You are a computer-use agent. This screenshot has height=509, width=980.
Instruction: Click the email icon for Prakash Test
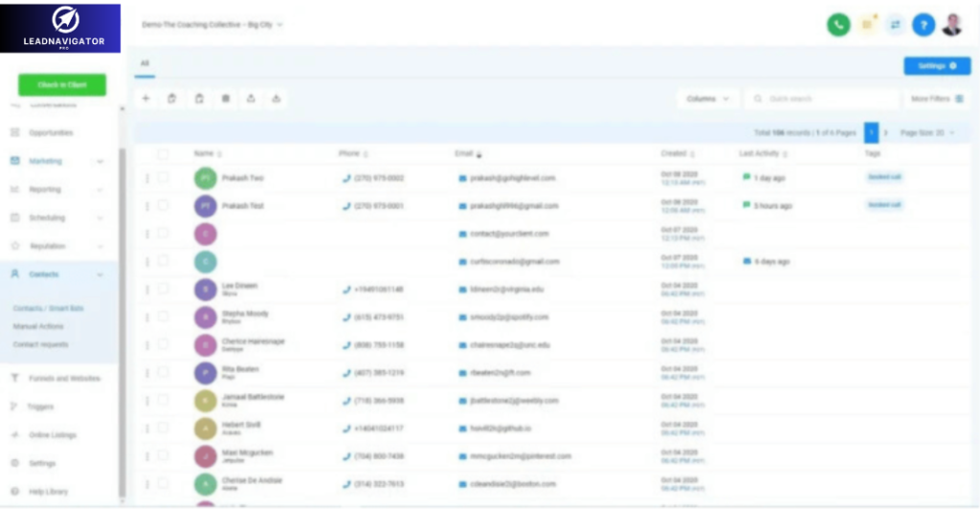point(462,206)
